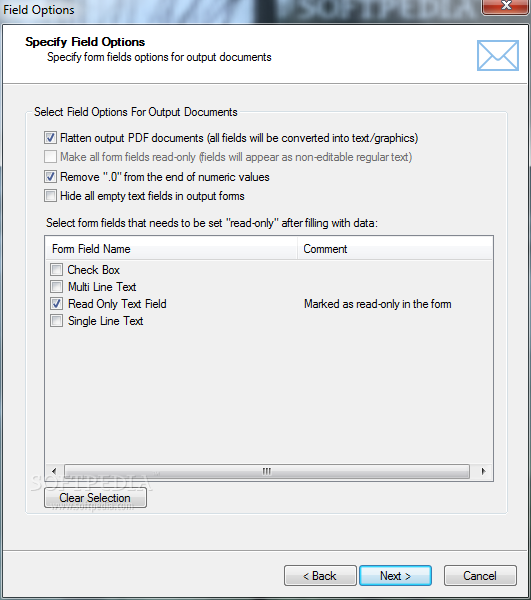This screenshot has height=600, width=531.
Task: Click the horizontal scrollbar thumb
Action: point(267,471)
